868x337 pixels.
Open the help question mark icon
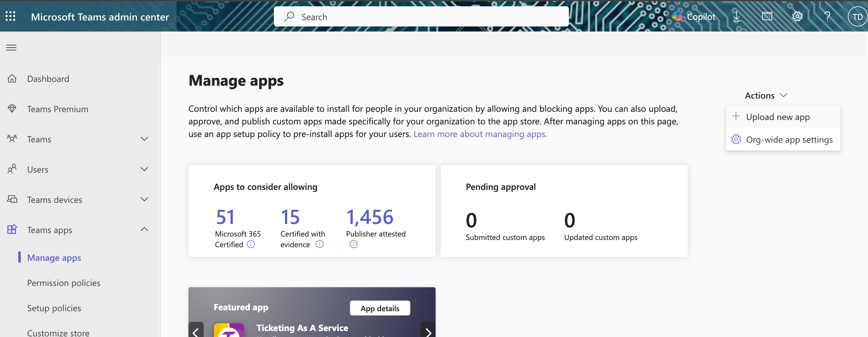[x=827, y=16]
